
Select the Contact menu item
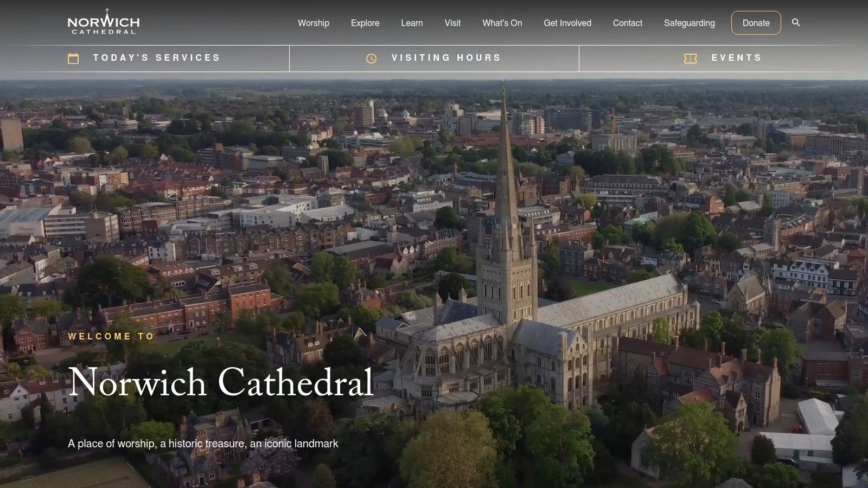tap(627, 23)
